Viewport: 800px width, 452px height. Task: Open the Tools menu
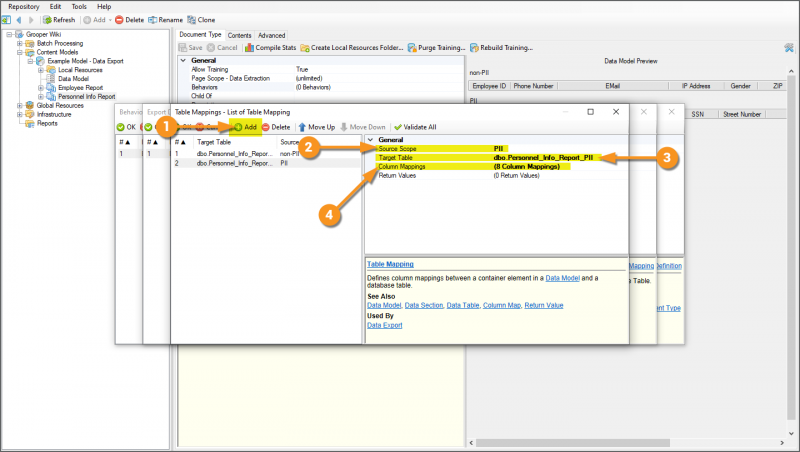point(79,7)
